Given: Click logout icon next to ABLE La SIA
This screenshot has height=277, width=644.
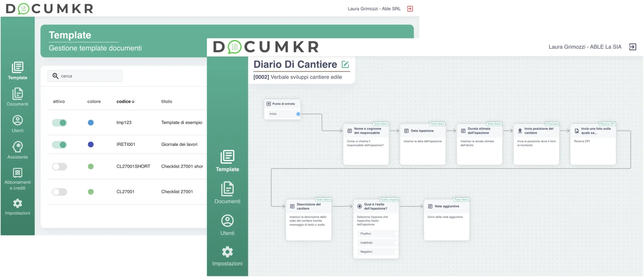Looking at the screenshot, I should (632, 47).
